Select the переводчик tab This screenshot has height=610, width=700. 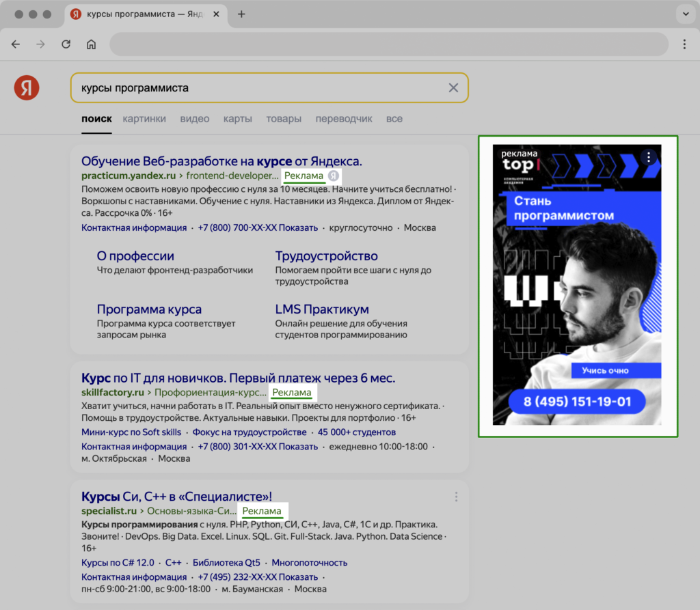[344, 119]
